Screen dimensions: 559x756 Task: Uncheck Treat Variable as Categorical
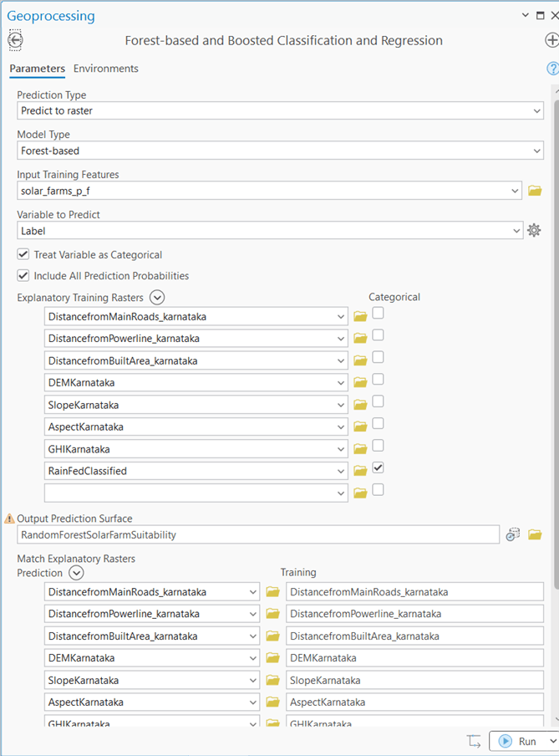coord(23,255)
